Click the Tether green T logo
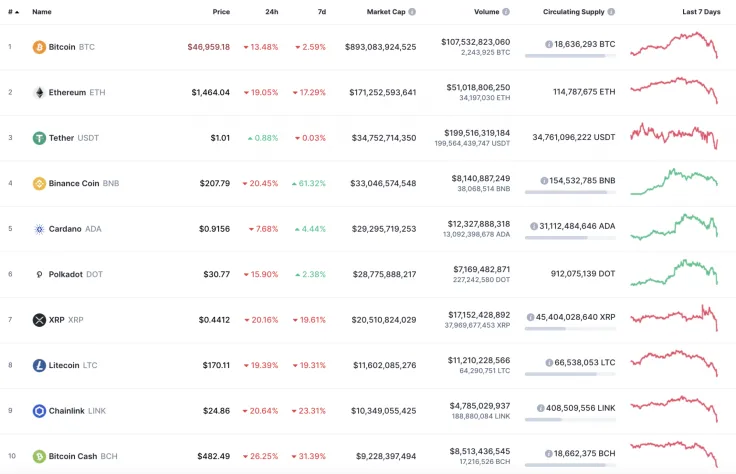Screen dimensions: 736x474 [39, 138]
